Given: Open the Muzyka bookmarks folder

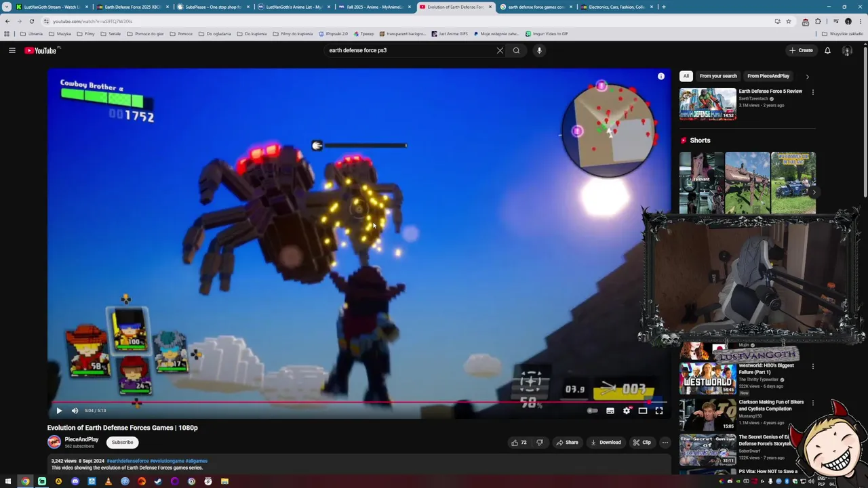Looking at the screenshot, I should click(x=60, y=33).
